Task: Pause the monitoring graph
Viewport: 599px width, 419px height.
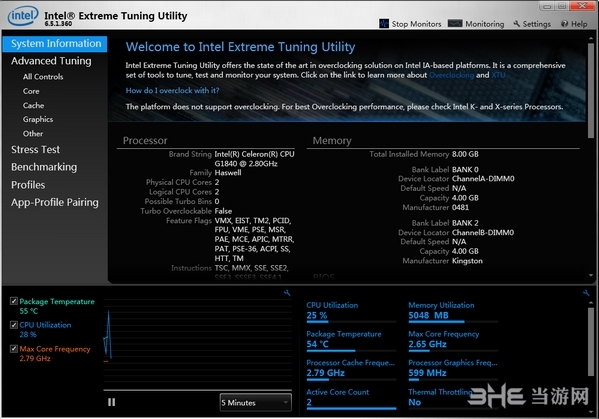Action: [x=111, y=402]
